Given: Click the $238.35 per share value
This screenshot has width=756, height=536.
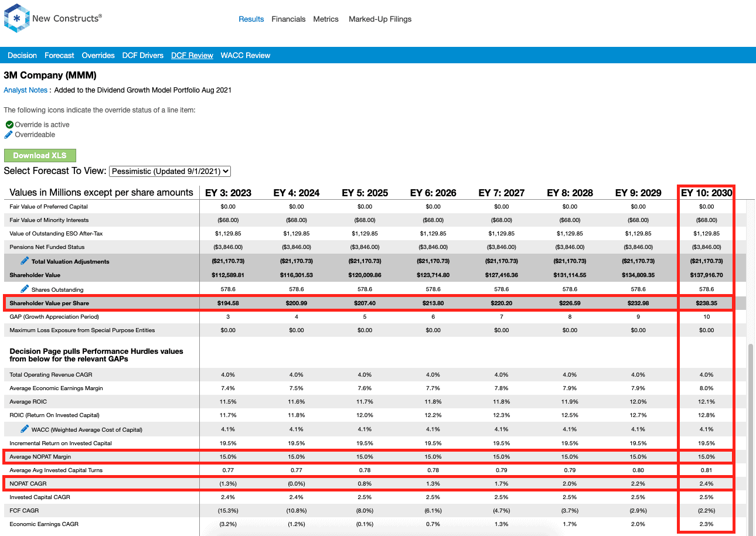Looking at the screenshot, I should coord(707,303).
